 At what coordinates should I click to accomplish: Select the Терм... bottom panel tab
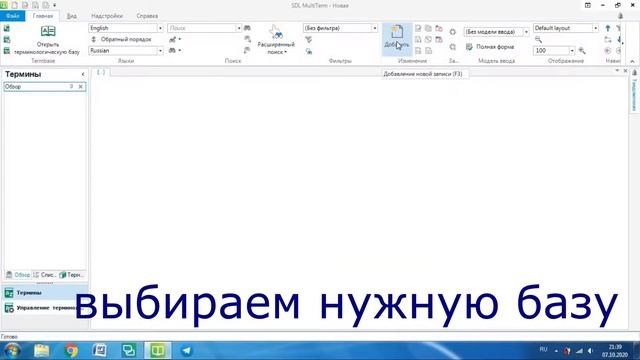click(x=72, y=275)
